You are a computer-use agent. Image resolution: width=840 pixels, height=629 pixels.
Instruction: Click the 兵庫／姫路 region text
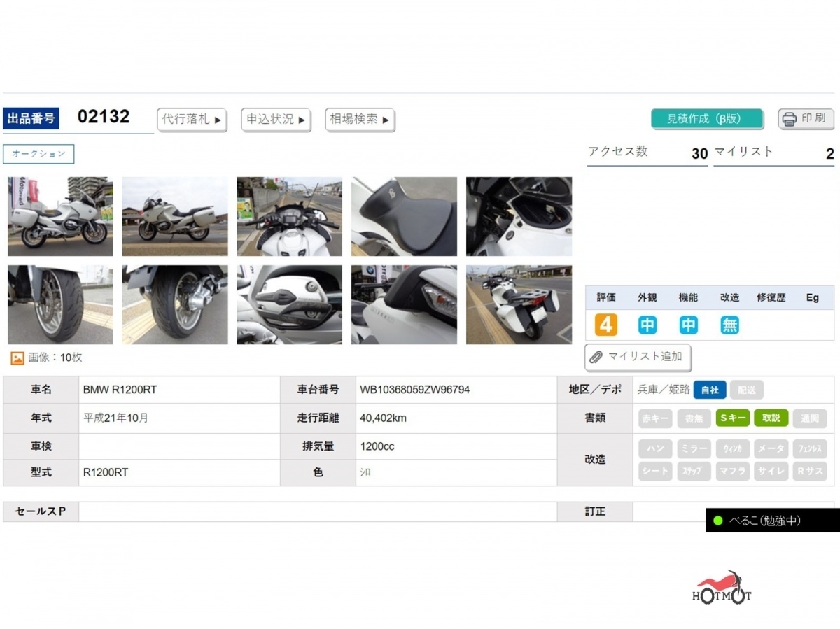tap(664, 390)
